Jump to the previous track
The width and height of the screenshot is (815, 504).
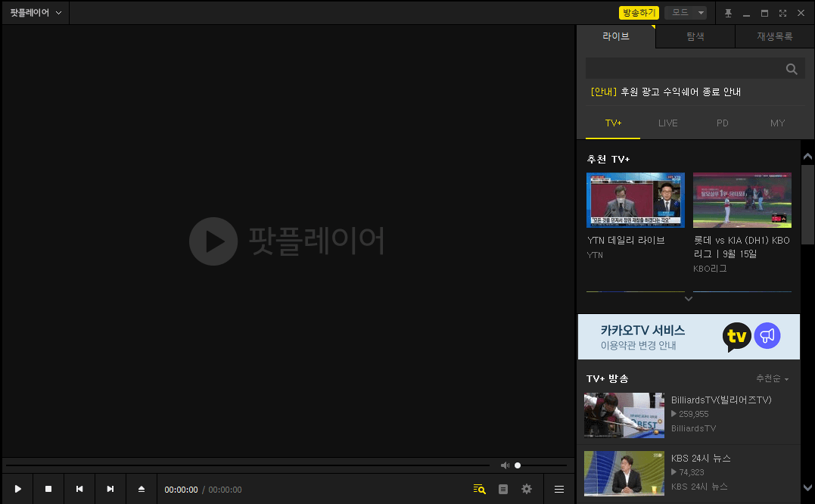coord(79,489)
